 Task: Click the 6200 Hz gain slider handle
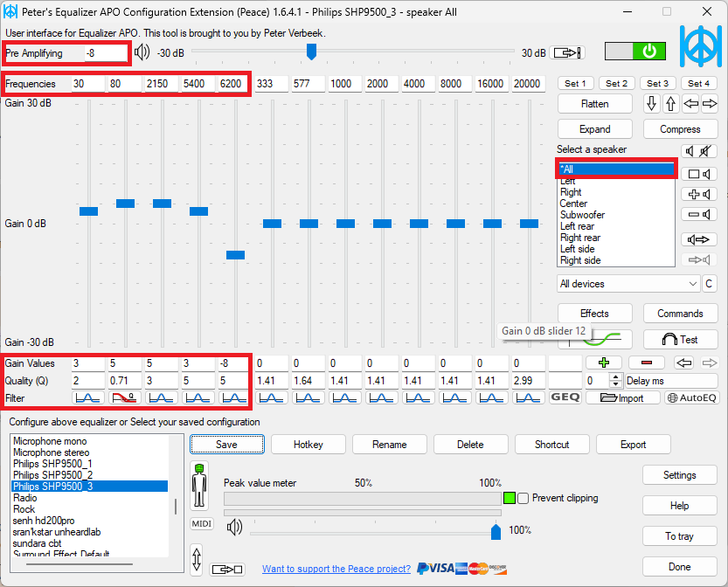pos(235,255)
